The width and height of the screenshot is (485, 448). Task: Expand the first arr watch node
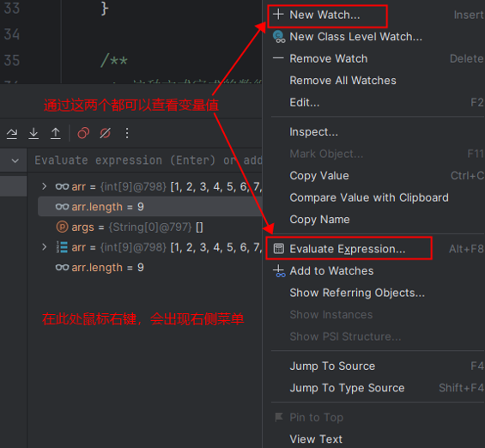click(45, 186)
